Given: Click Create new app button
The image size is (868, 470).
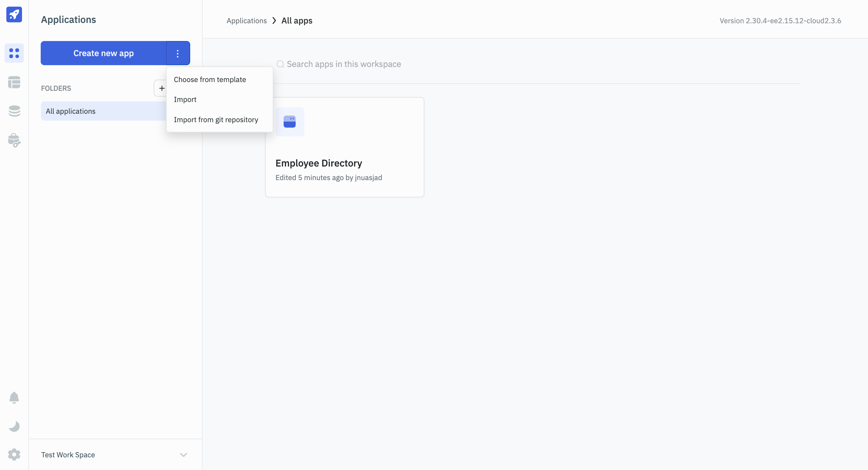Looking at the screenshot, I should (103, 53).
